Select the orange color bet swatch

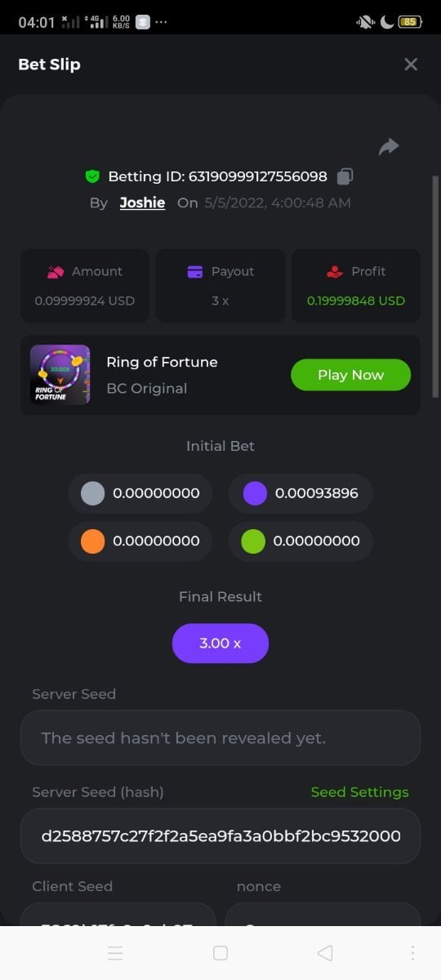pos(93,541)
